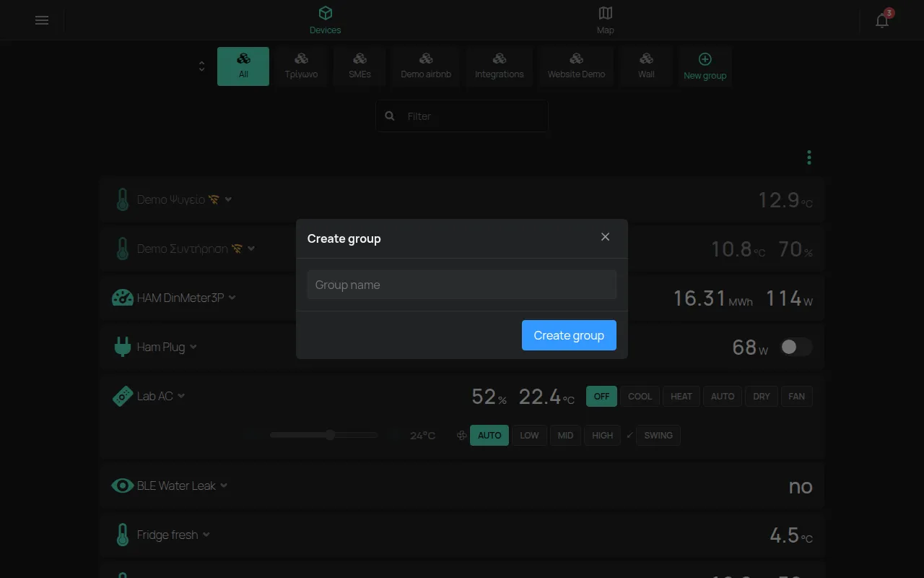This screenshot has height=578, width=924.
Task: Click the HAM DinMeter3P gauge icon
Action: (123, 298)
